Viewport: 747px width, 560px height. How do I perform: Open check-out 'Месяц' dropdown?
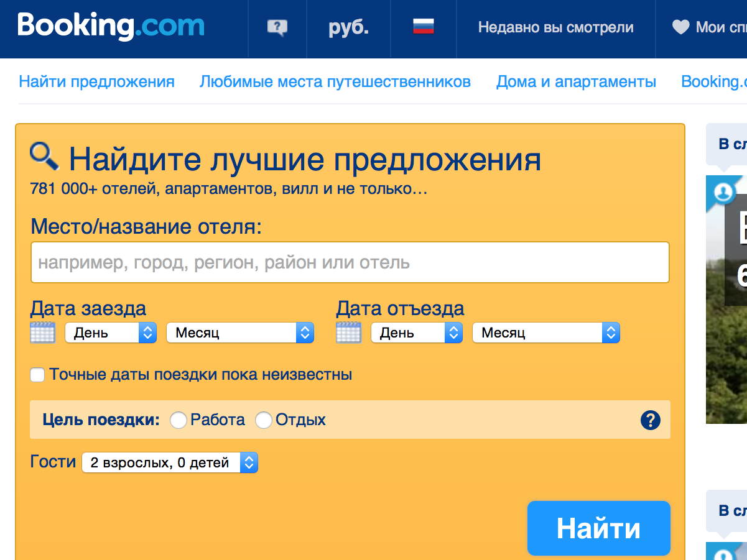pos(546,333)
